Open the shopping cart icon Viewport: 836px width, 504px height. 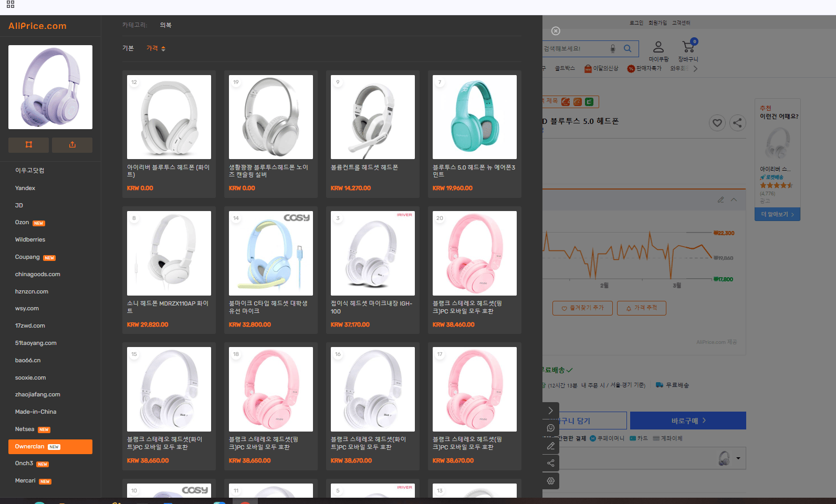tap(688, 47)
